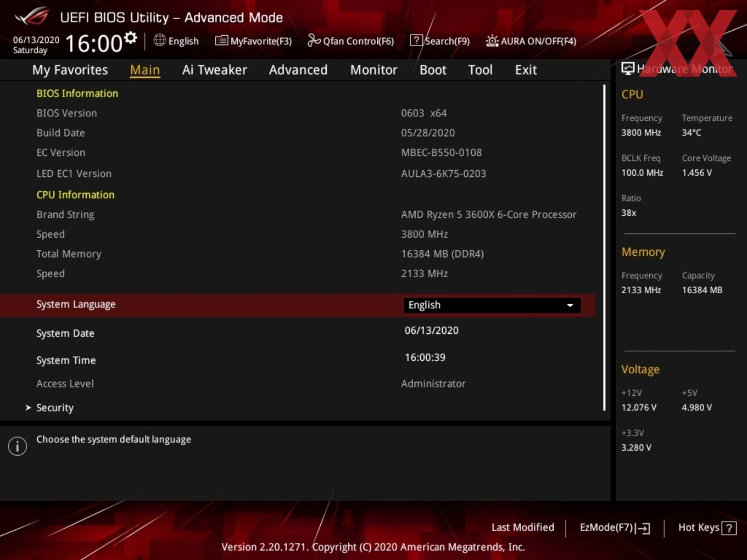Click the main panel vertical scrollbar
Viewport: 747px width, 560px height.
point(604,247)
